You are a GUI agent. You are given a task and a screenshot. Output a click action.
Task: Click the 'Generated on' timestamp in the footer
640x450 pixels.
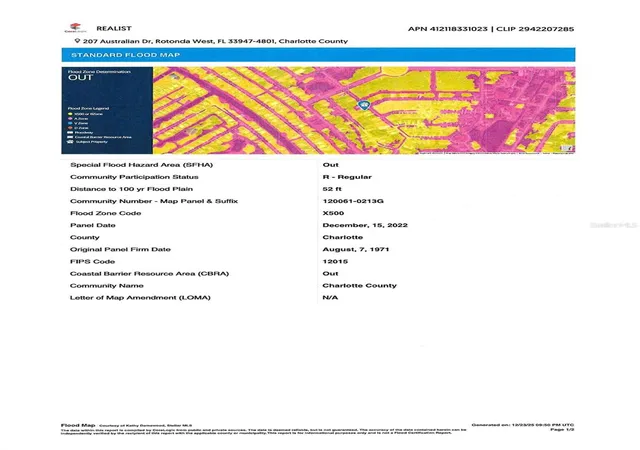tap(522, 425)
